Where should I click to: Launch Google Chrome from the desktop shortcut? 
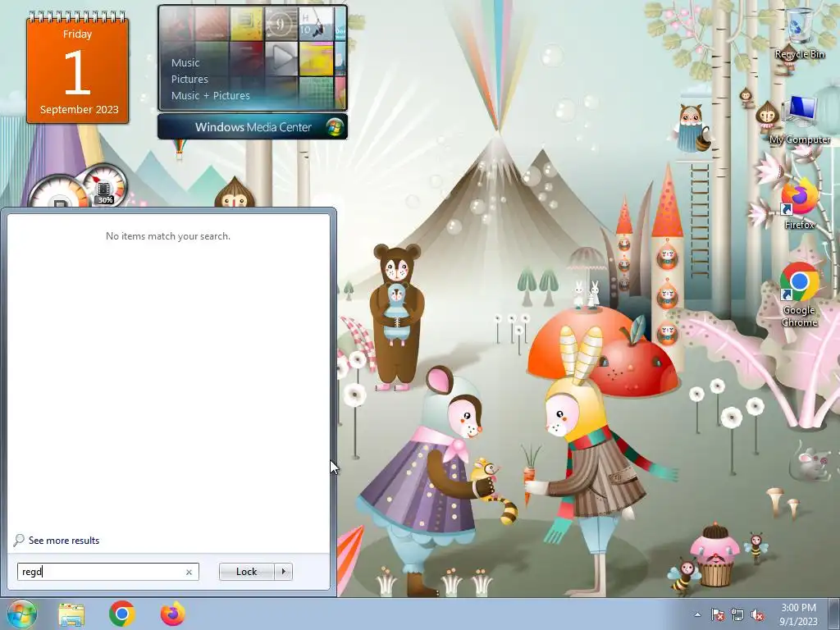799,294
